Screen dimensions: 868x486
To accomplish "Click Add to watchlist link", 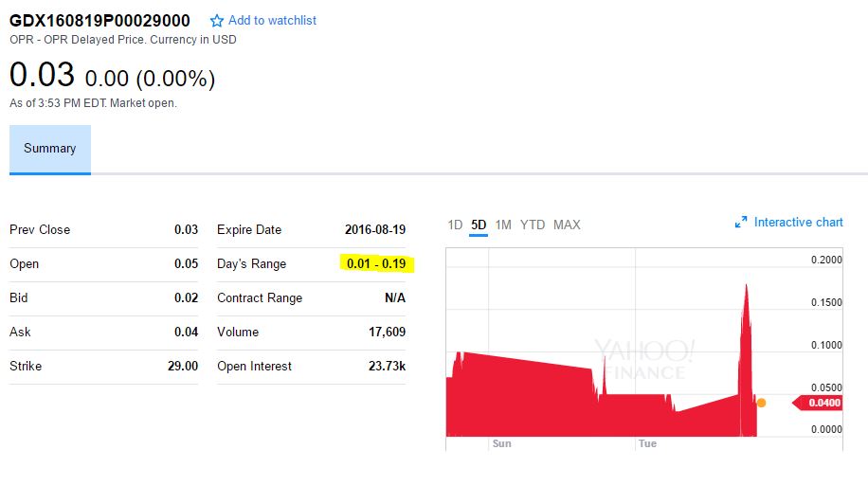I will (272, 21).
